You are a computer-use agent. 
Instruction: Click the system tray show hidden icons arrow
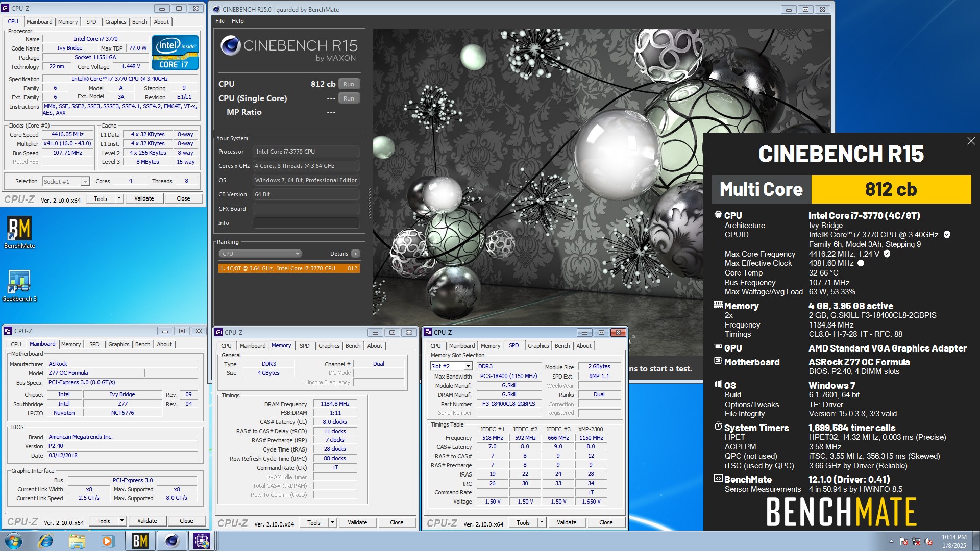click(x=891, y=542)
